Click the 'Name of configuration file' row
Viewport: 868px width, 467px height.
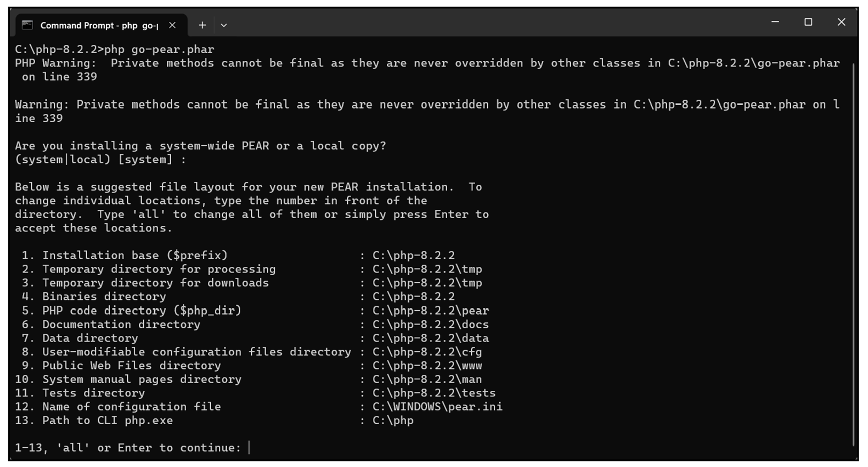point(131,406)
